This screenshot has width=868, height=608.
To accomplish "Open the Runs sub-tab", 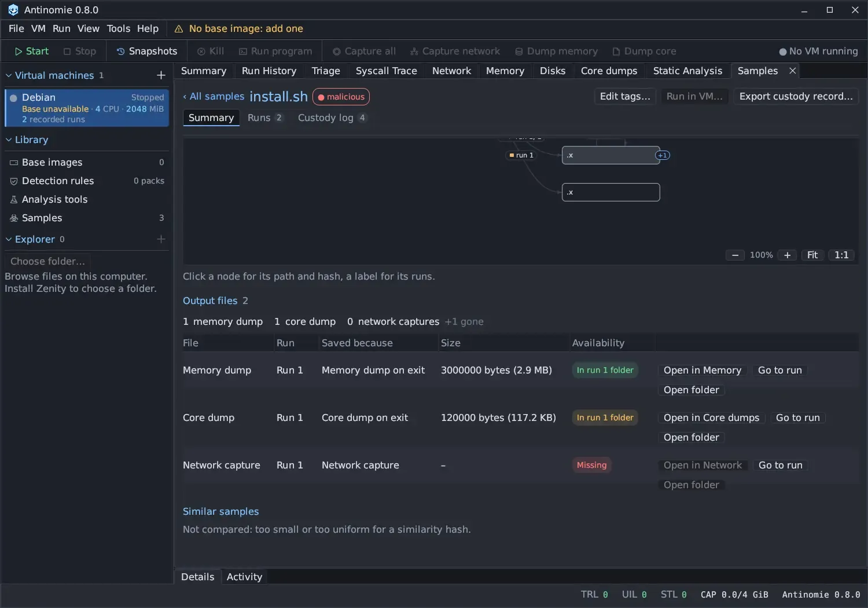I will (265, 118).
